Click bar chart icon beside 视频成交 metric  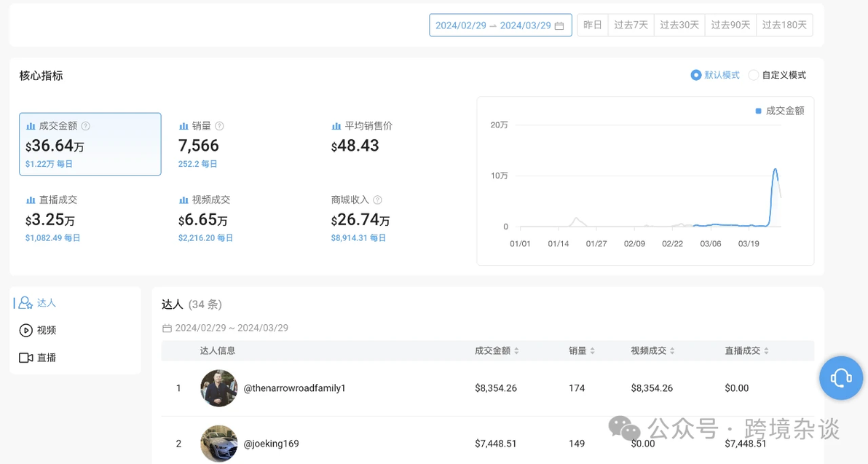pos(184,200)
